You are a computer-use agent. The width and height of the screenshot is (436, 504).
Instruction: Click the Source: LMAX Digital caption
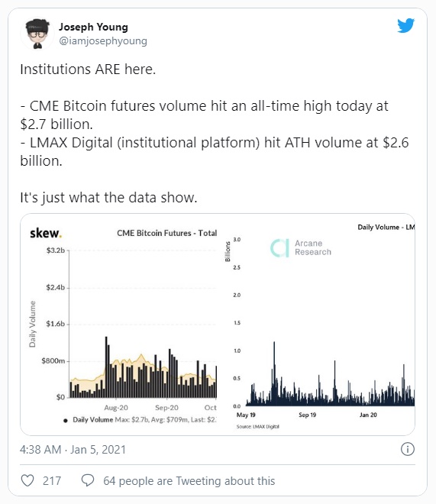(257, 427)
